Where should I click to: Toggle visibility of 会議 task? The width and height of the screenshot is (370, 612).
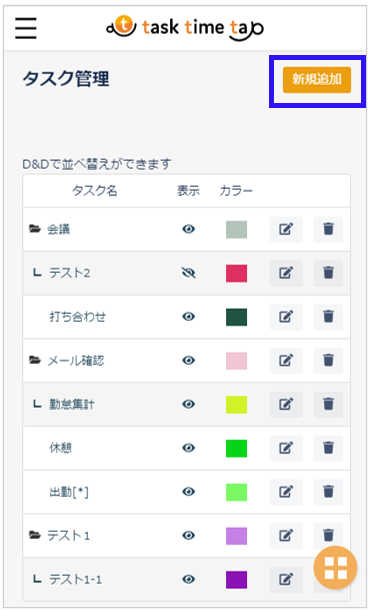[189, 229]
